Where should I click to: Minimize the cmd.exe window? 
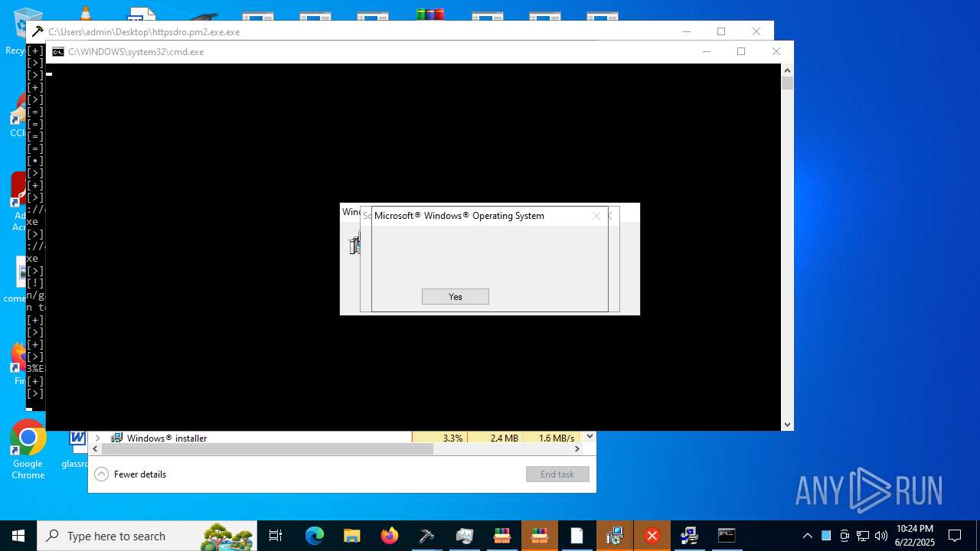pos(706,51)
